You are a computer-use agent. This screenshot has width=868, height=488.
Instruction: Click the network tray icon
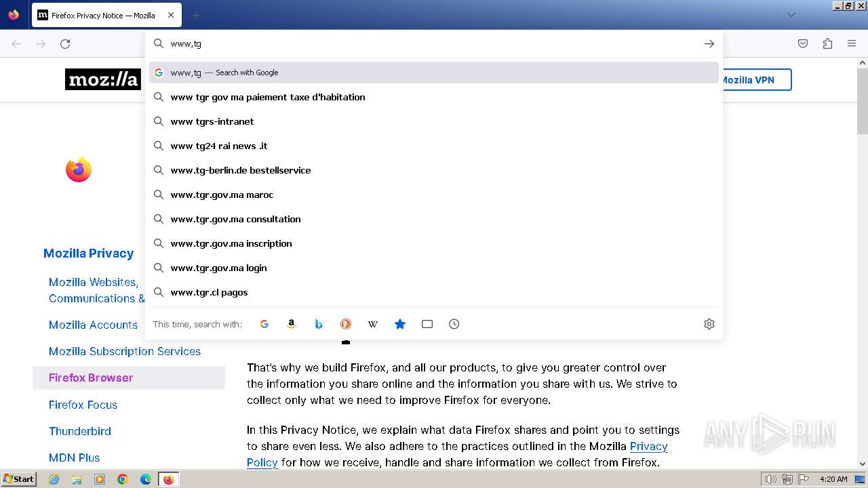tap(787, 479)
